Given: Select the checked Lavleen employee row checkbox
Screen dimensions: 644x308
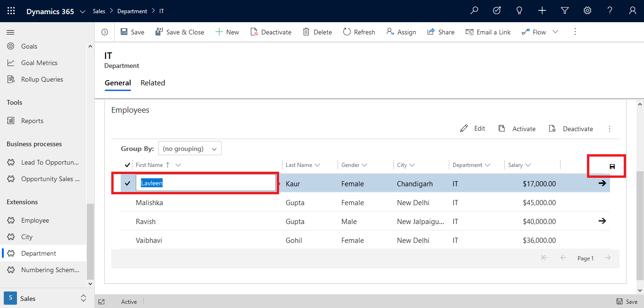Looking at the screenshot, I should click(127, 183).
